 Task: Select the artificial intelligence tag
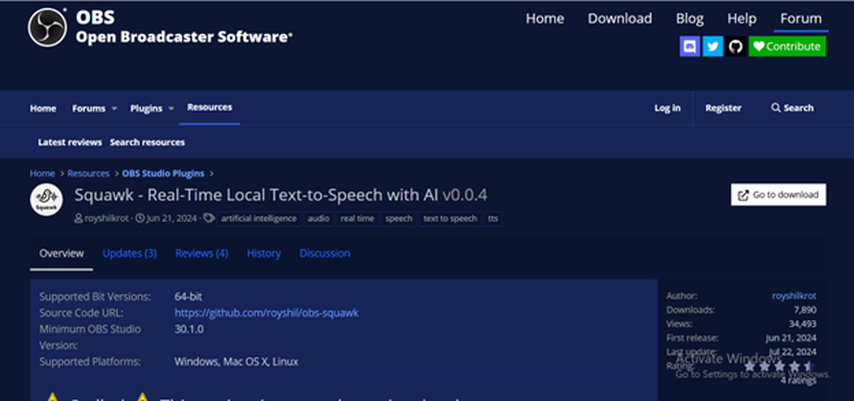point(259,218)
